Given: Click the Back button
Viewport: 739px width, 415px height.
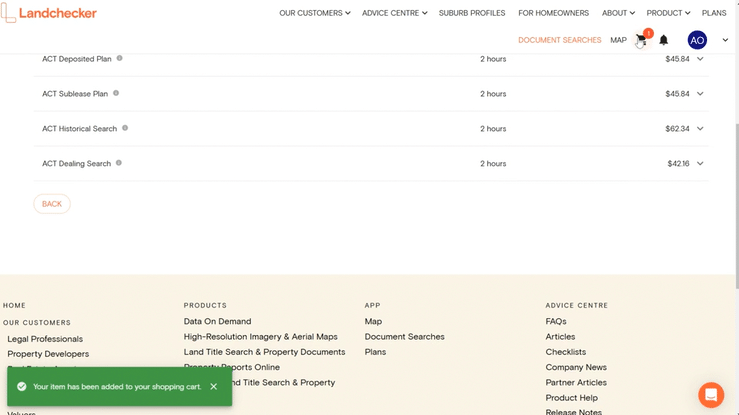Looking at the screenshot, I should coord(52,204).
